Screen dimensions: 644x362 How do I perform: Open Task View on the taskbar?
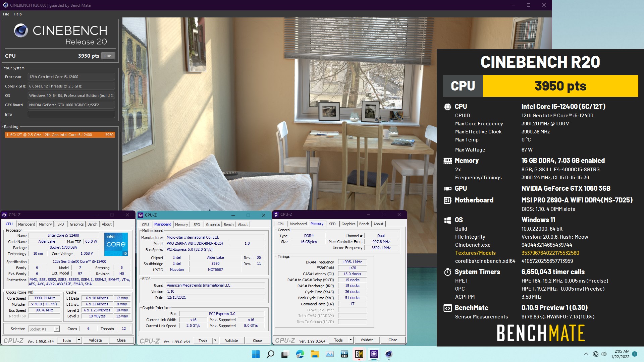pyautogui.click(x=285, y=354)
